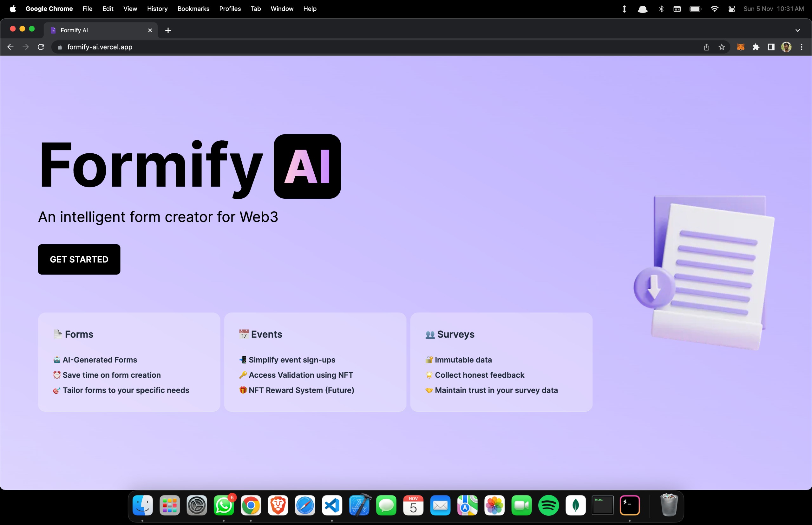Click the back navigation arrow
812x525 pixels.
pyautogui.click(x=10, y=47)
